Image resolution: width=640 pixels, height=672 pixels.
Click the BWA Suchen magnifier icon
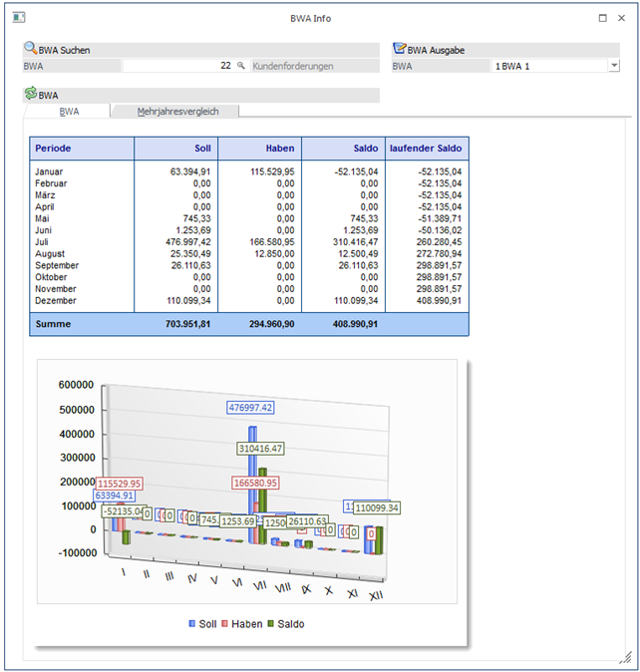point(31,48)
